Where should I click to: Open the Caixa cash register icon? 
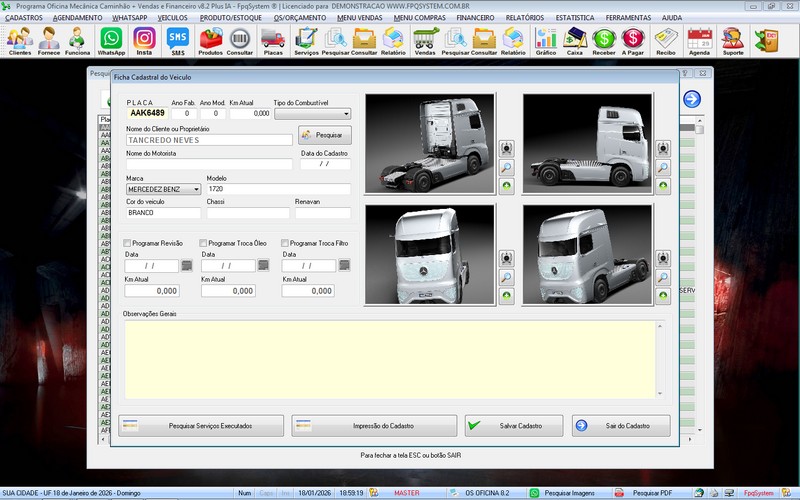click(x=575, y=40)
